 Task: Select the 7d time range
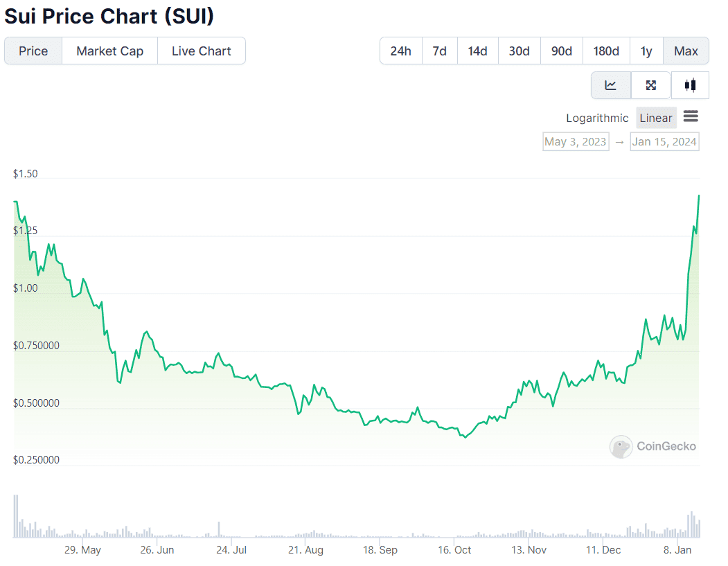[439, 51]
